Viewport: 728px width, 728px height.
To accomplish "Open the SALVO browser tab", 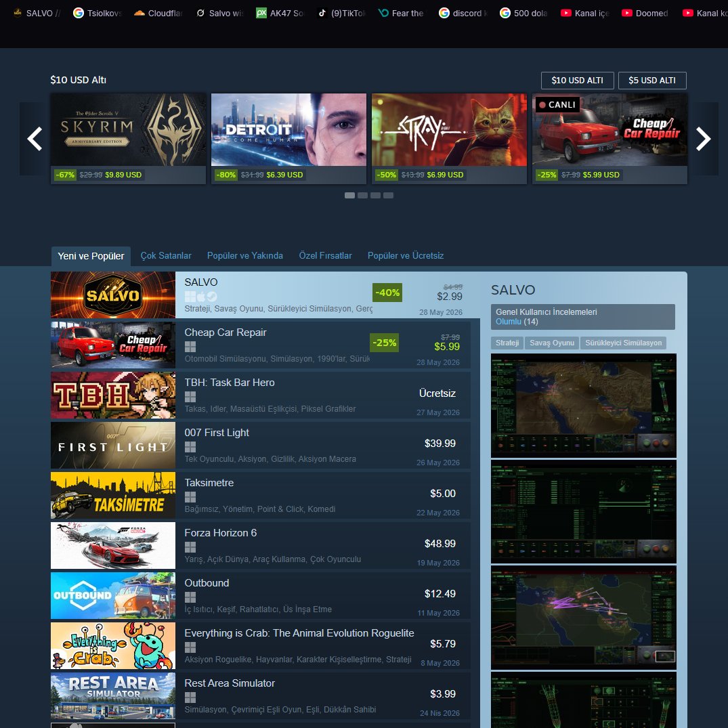I will (x=38, y=13).
